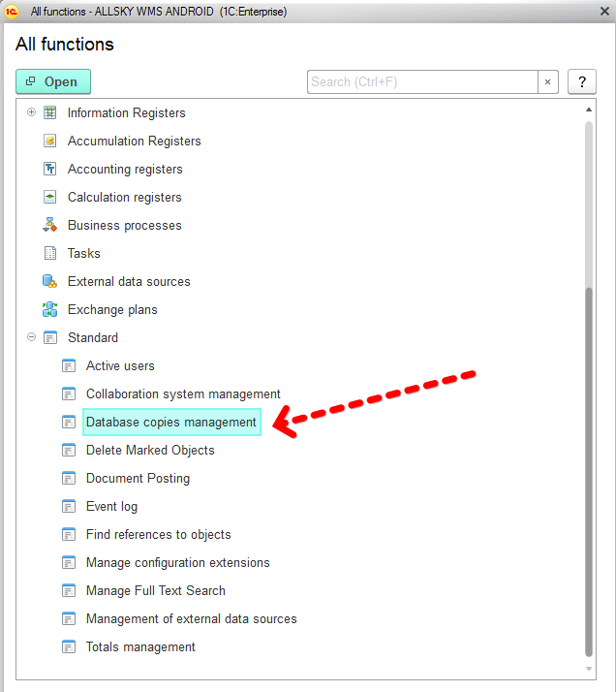The image size is (616, 692).
Task: Select Business processes in the tree
Action: pyautogui.click(x=125, y=225)
